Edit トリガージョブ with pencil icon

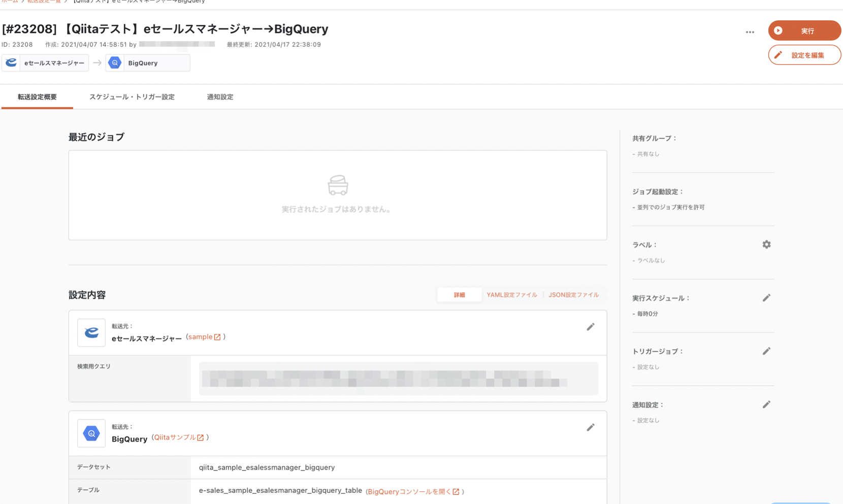pyautogui.click(x=766, y=351)
